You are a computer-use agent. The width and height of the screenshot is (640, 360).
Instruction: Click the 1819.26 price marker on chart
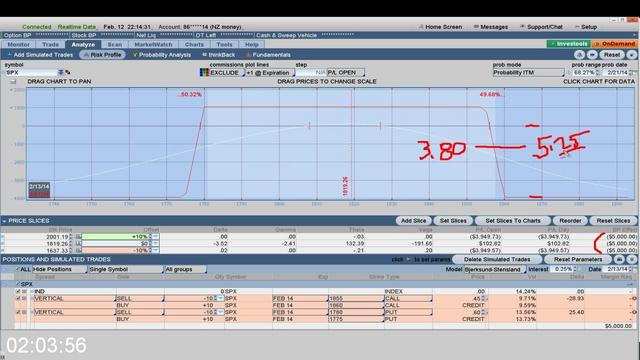click(346, 186)
